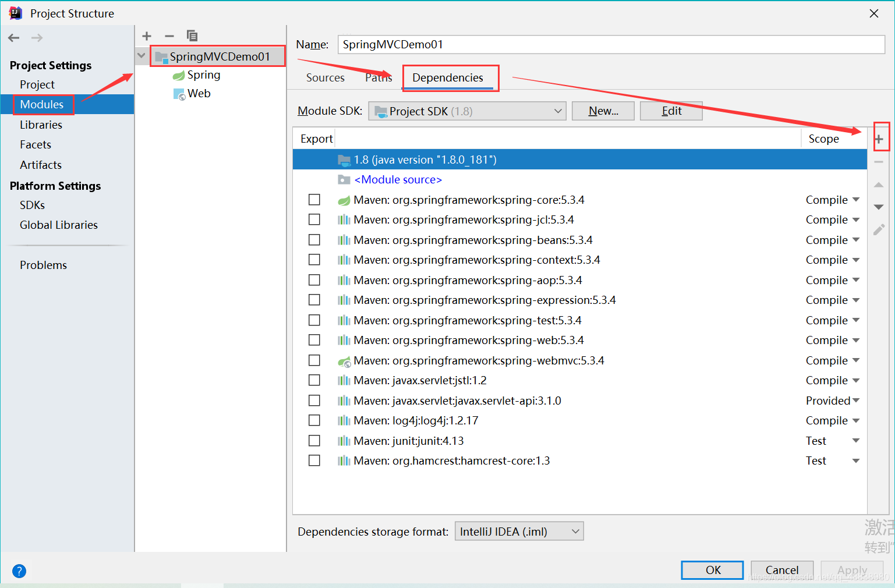The image size is (895, 588).
Task: Open Libraries in Project Settings
Action: [x=41, y=125]
